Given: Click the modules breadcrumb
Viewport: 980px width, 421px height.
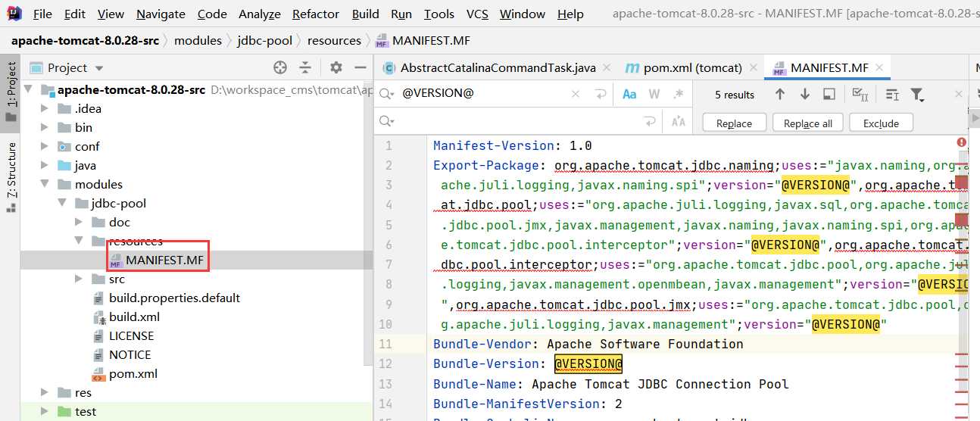Looking at the screenshot, I should pyautogui.click(x=198, y=40).
